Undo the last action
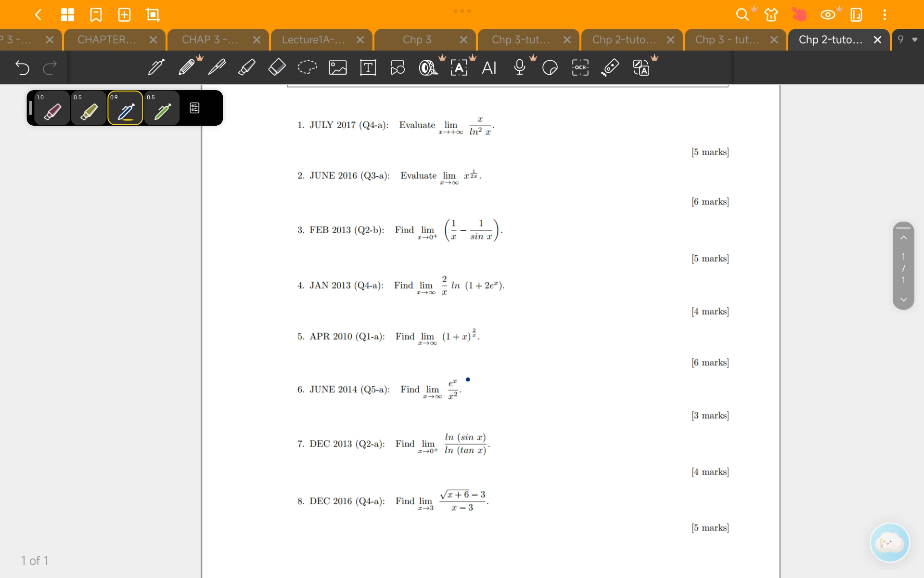The width and height of the screenshot is (924, 578). (22, 67)
